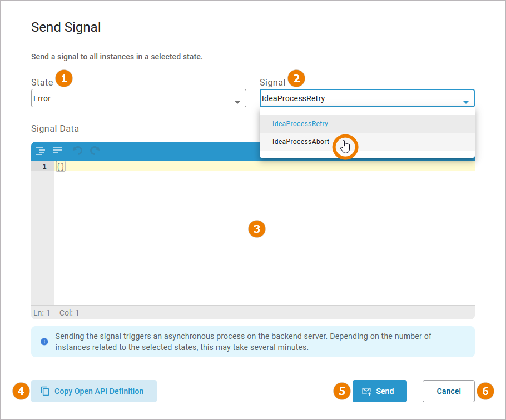Click the redo icon in Signal Data editor
The width and height of the screenshot is (506, 420).
95,151
